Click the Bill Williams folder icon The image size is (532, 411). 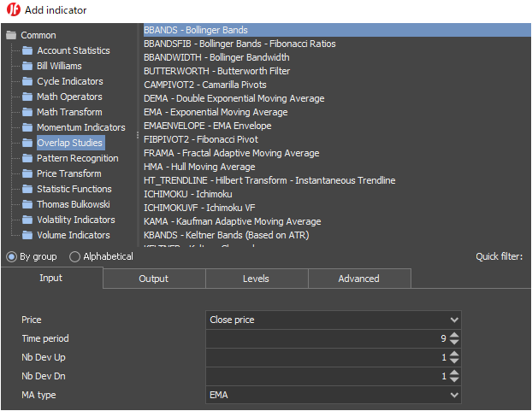pyautogui.click(x=27, y=67)
